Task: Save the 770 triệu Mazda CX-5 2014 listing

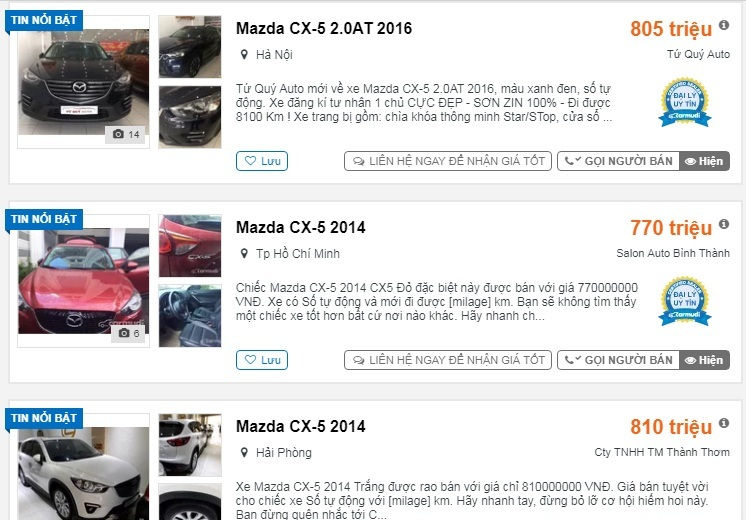Action: tap(262, 360)
